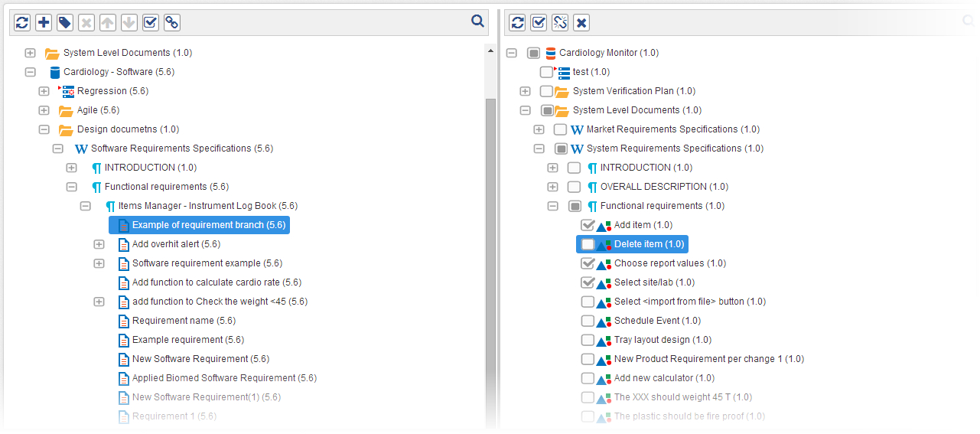This screenshot has width=980, height=434.
Task: Click the checkmark icon in right panel toolbar
Action: 539,23
